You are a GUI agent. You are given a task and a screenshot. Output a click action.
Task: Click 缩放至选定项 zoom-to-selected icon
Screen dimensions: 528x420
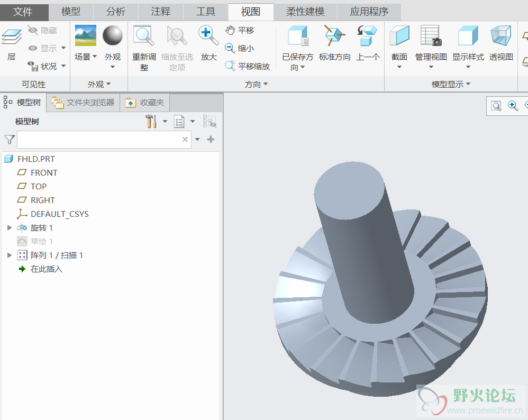click(177, 36)
